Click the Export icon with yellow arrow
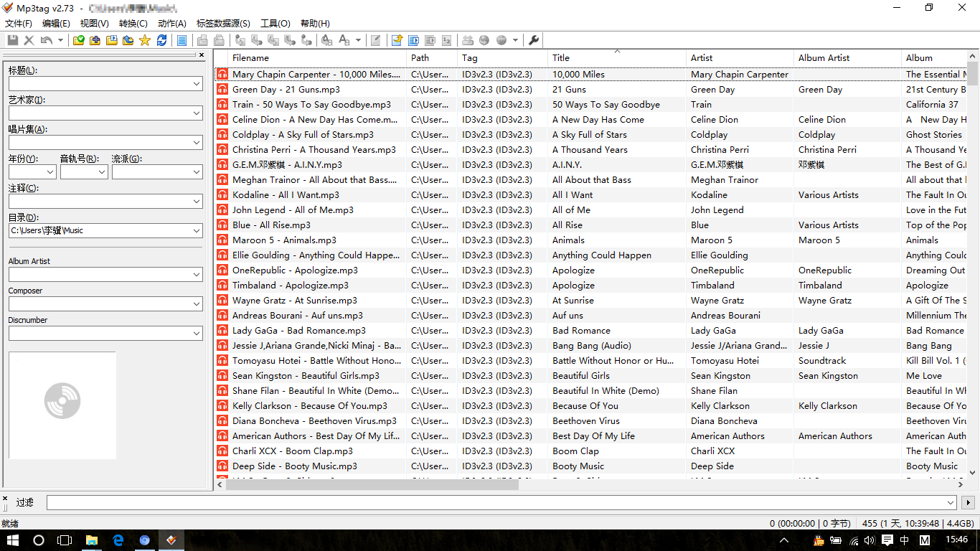The width and height of the screenshot is (980, 551). click(396, 40)
